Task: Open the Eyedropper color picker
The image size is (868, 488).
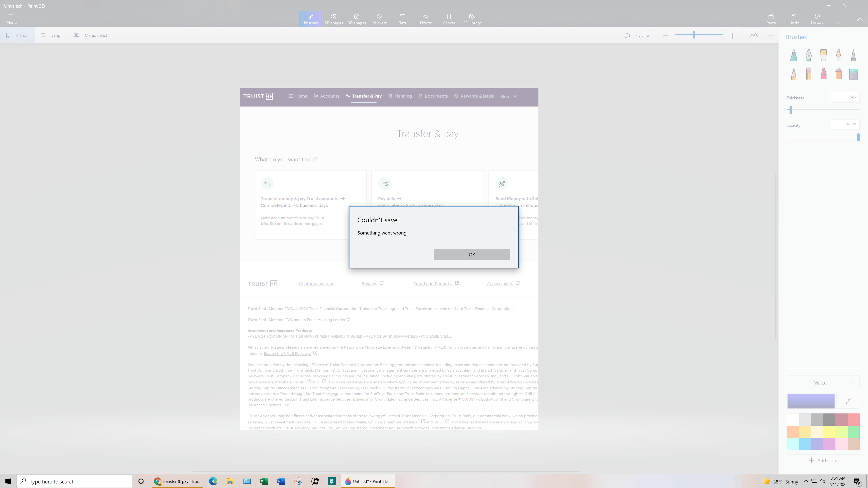Action: point(848,401)
